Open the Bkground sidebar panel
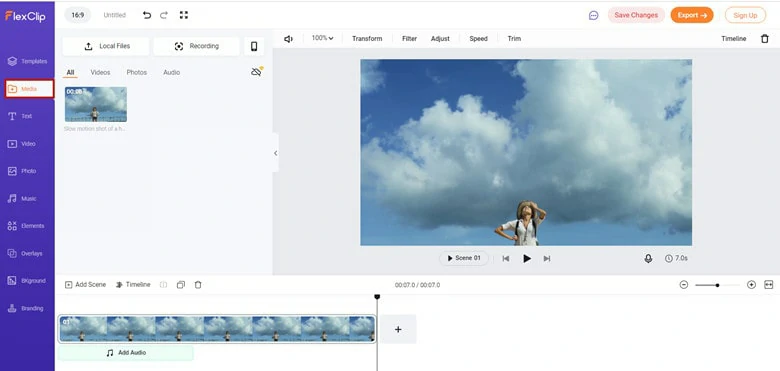This screenshot has width=780, height=371. point(26,281)
